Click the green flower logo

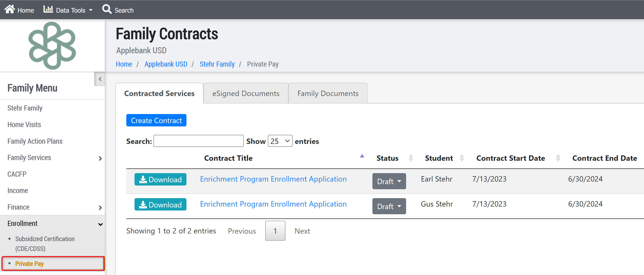coord(52,46)
